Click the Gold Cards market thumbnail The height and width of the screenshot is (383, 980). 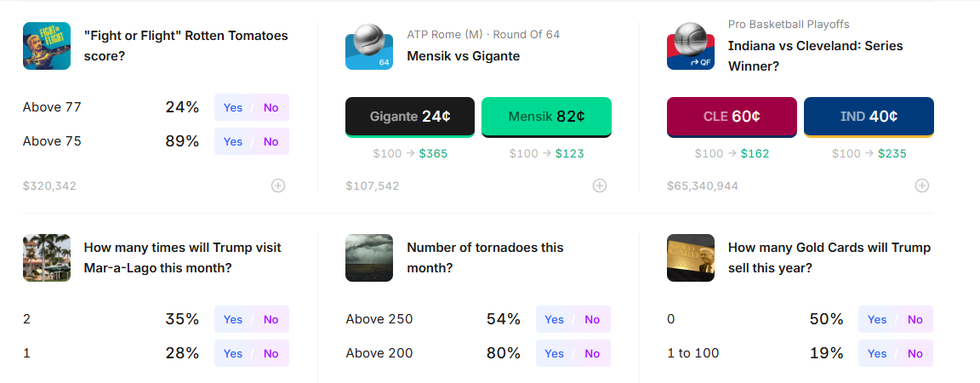pyautogui.click(x=691, y=258)
